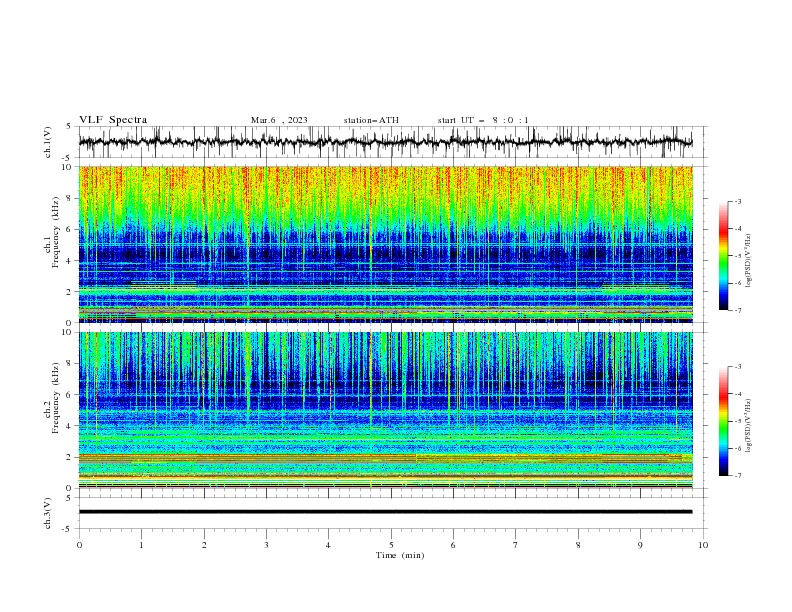This screenshot has width=792, height=612.
Task: Click the time axis tick label "9"
Action: 640,545
